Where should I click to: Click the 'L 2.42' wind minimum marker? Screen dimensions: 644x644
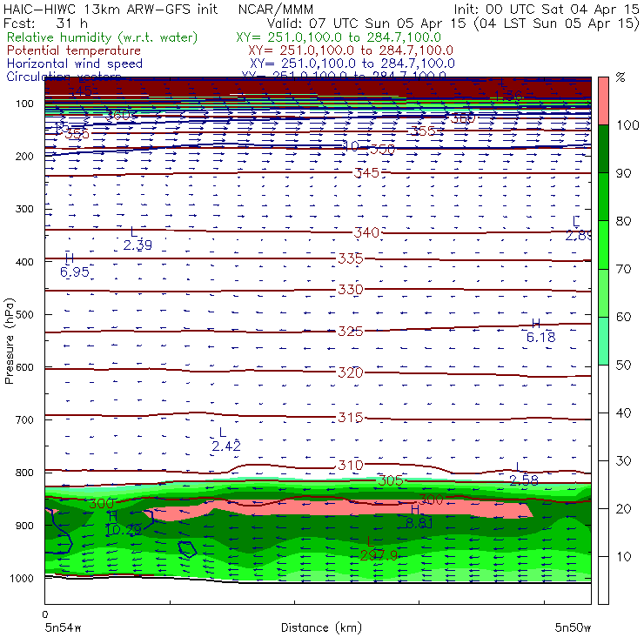click(226, 439)
